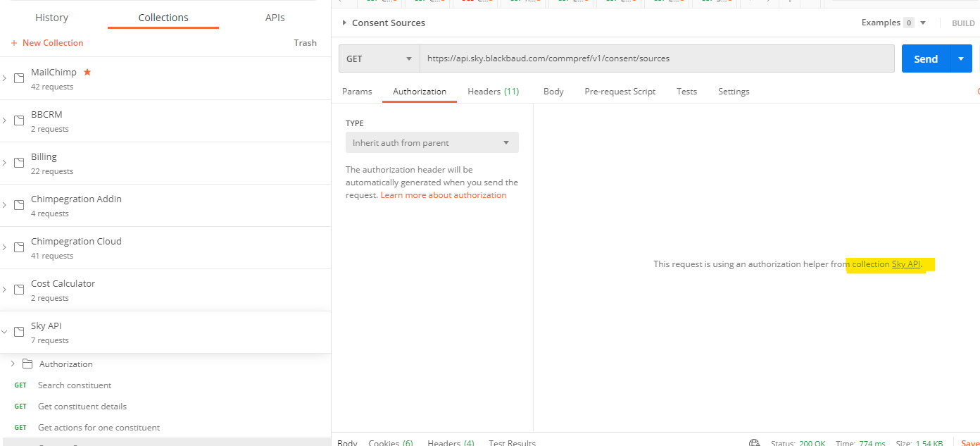Open the Examples dropdown
980x446 pixels.
coord(893,23)
